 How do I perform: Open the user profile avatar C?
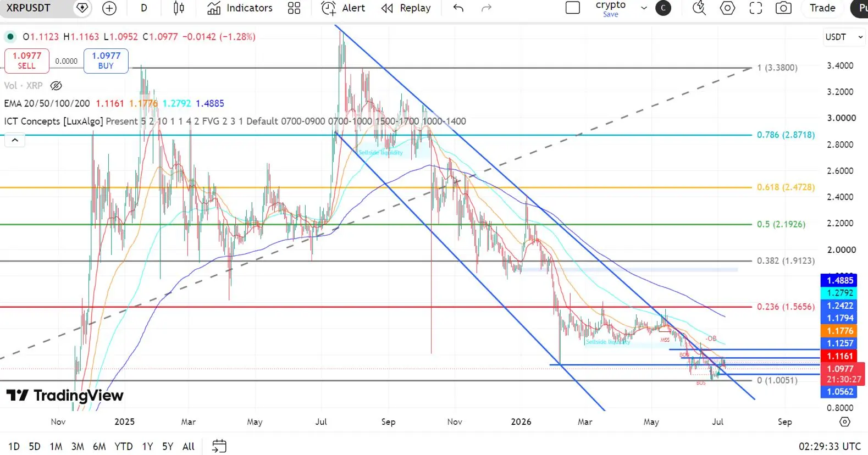click(664, 8)
